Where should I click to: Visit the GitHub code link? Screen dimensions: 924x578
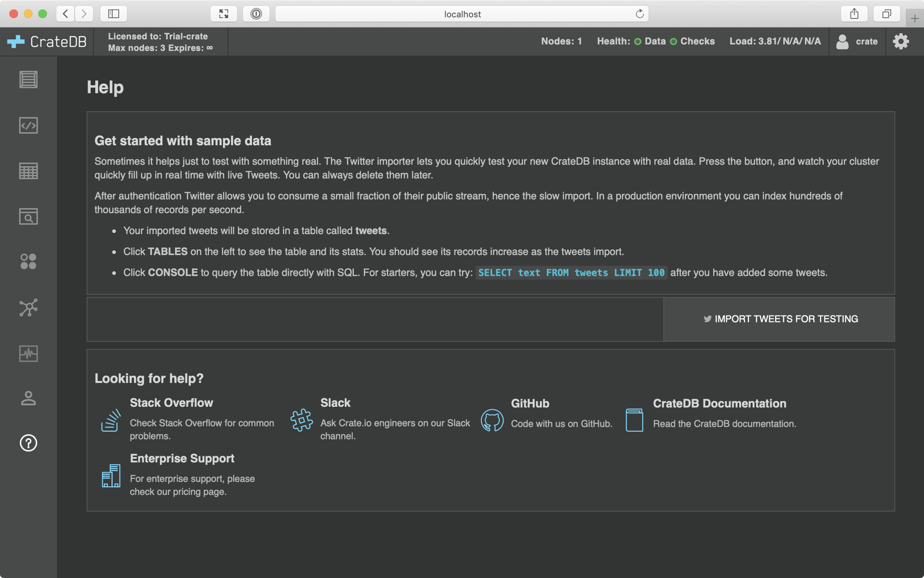pos(530,403)
